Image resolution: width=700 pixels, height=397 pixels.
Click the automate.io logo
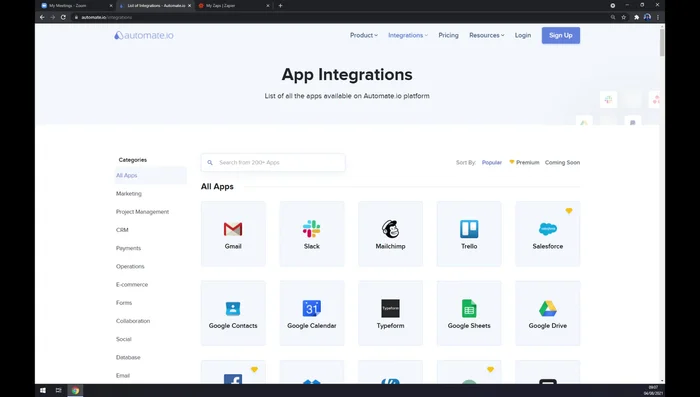pyautogui.click(x=143, y=35)
